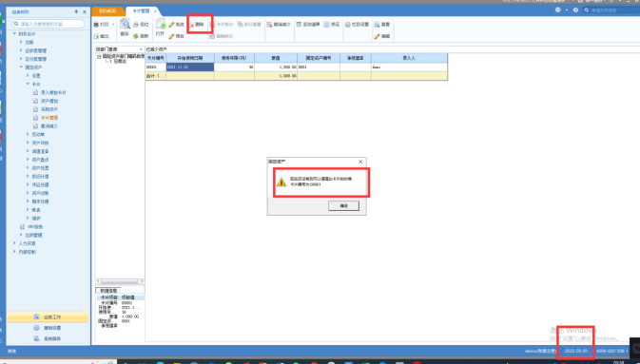
Task: Click the 系统服务 icon
Action: tap(36, 338)
